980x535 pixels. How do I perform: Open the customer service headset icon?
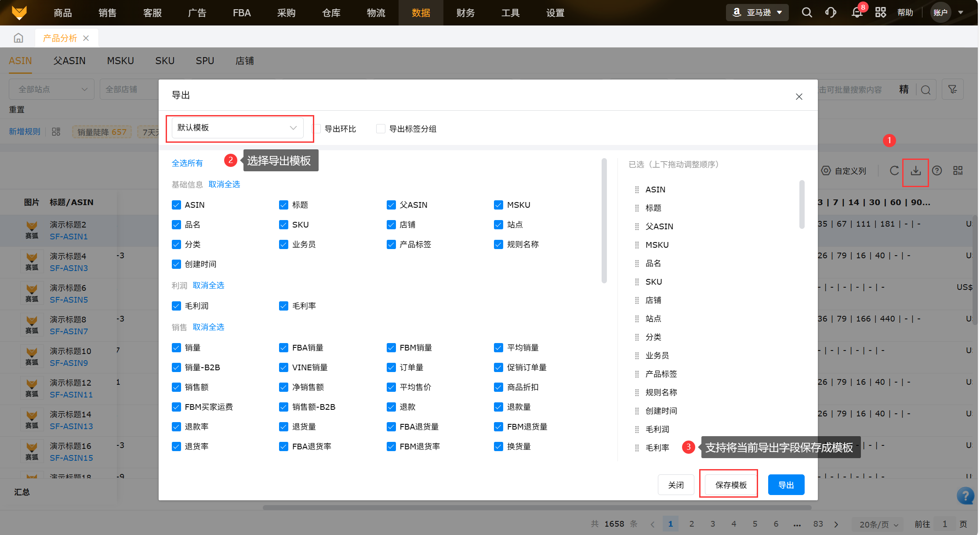831,12
